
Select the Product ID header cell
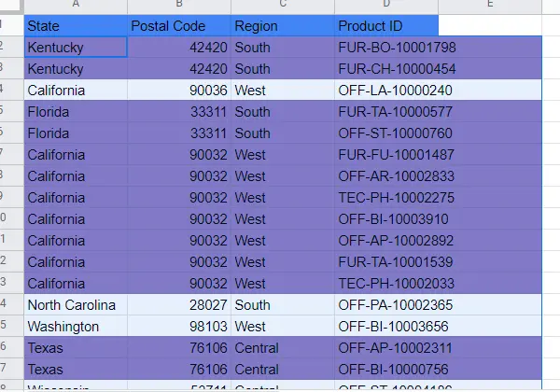click(386, 26)
